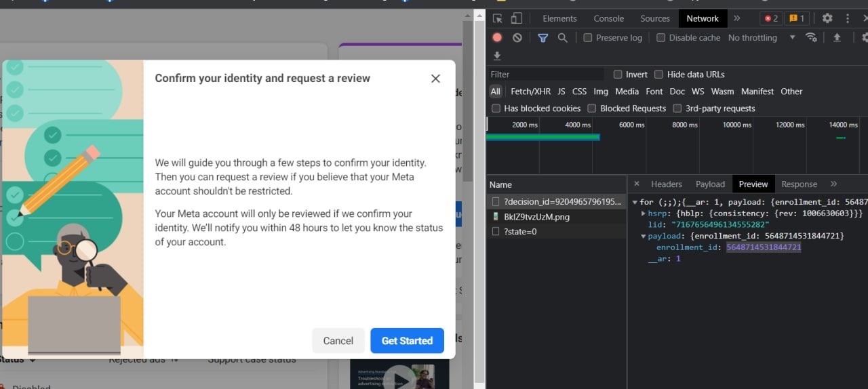This screenshot has height=389, width=868.
Task: Filter requests by Doc
Action: [677, 91]
